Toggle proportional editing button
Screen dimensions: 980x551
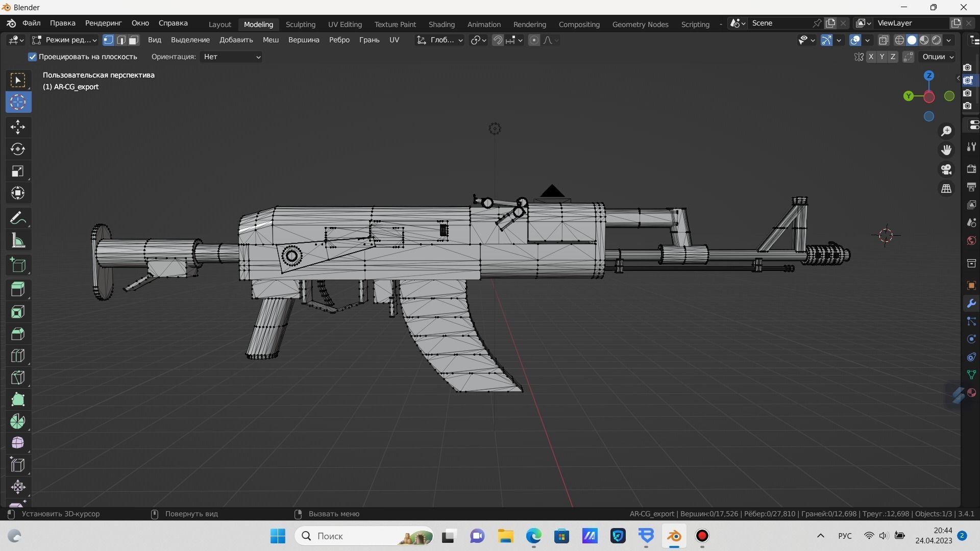tap(534, 40)
